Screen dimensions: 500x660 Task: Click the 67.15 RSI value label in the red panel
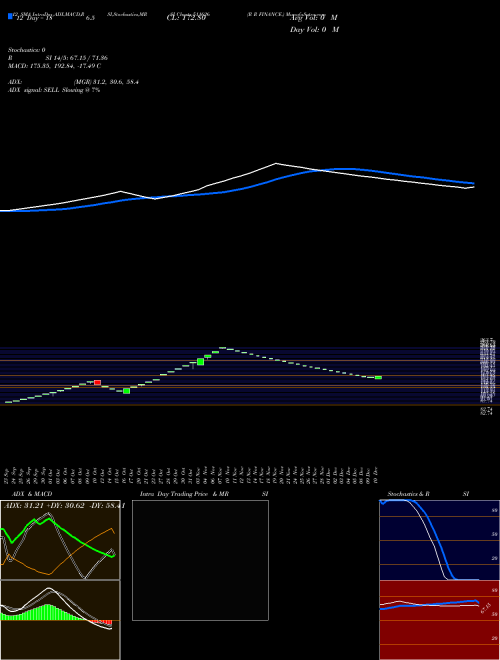pyautogui.click(x=485, y=608)
